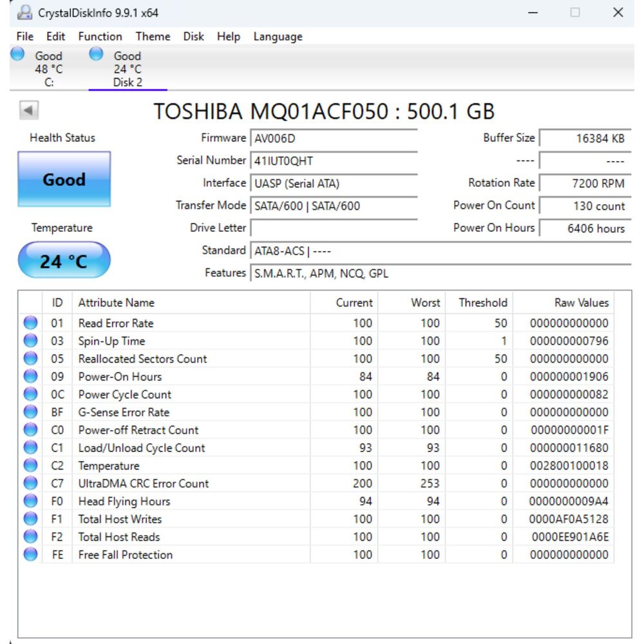Click the Buffer Size value 16384 KB
This screenshot has height=644, width=644.
tap(585, 138)
